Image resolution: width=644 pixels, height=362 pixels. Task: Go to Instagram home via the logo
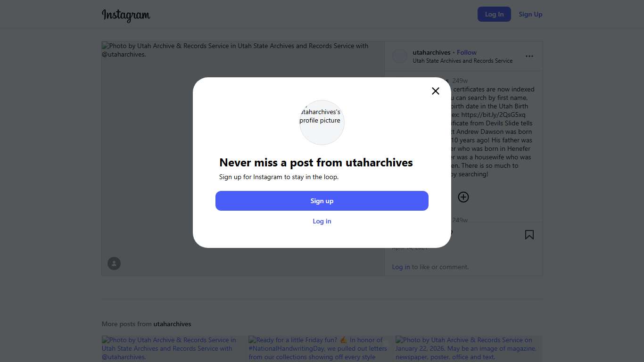(x=126, y=15)
